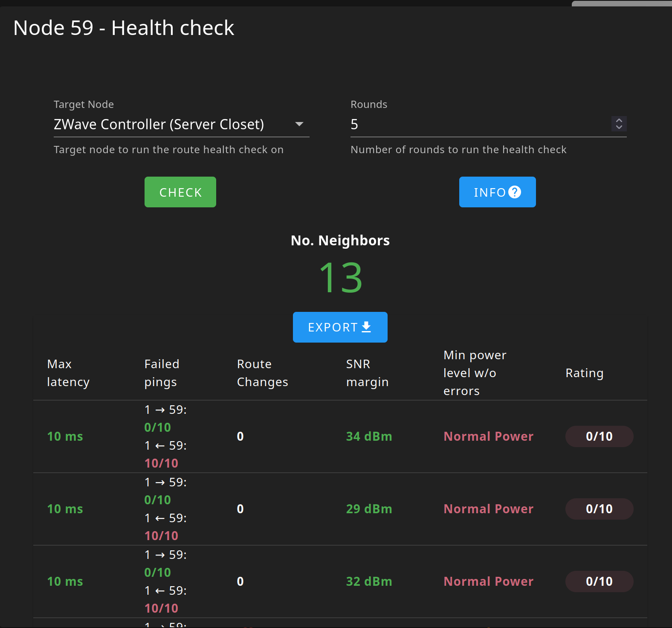672x628 pixels.
Task: Click the SNR margin column header
Action: pos(367,373)
